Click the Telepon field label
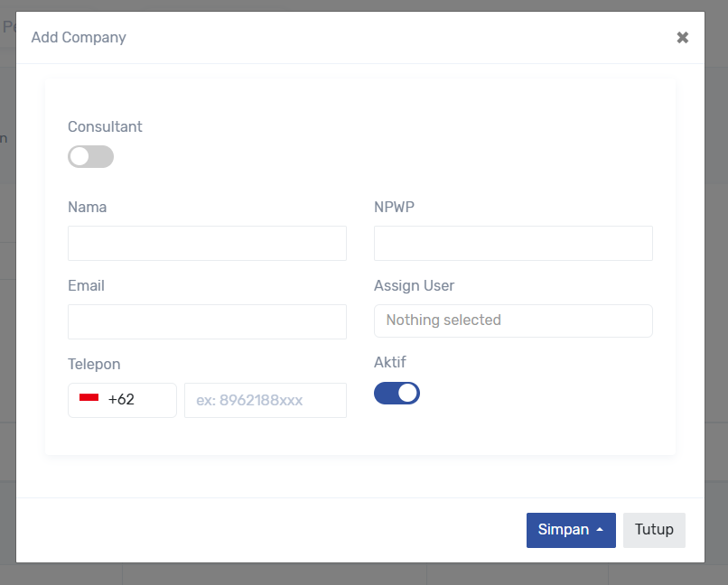Viewport: 728px width, 585px height. (x=94, y=365)
